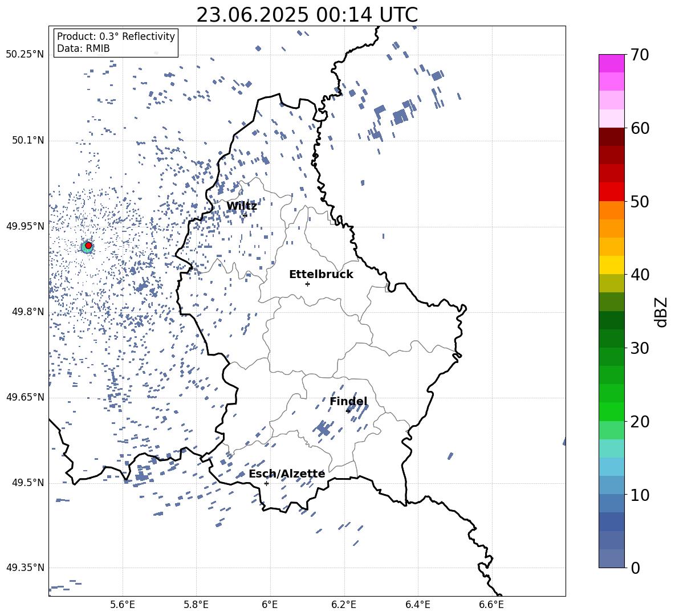675x616 pixels.
Task: Click the 49.5°N latitude label
Action: (x=27, y=482)
